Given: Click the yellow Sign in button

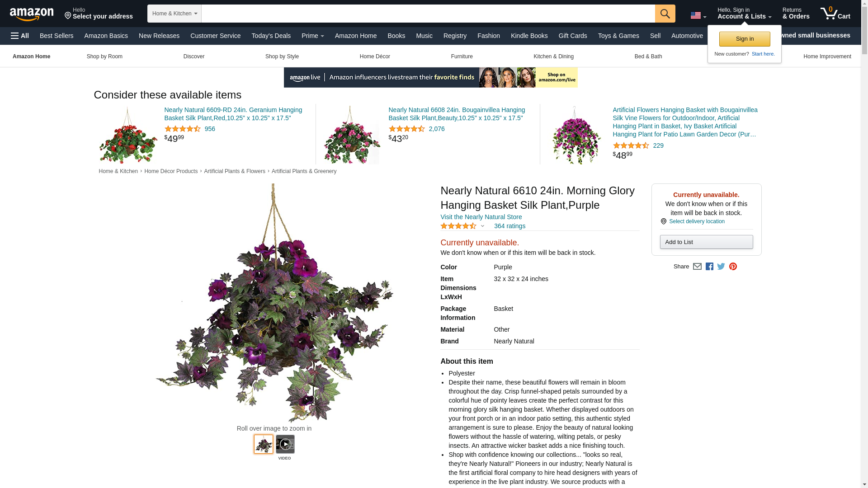Looking at the screenshot, I should (x=744, y=39).
